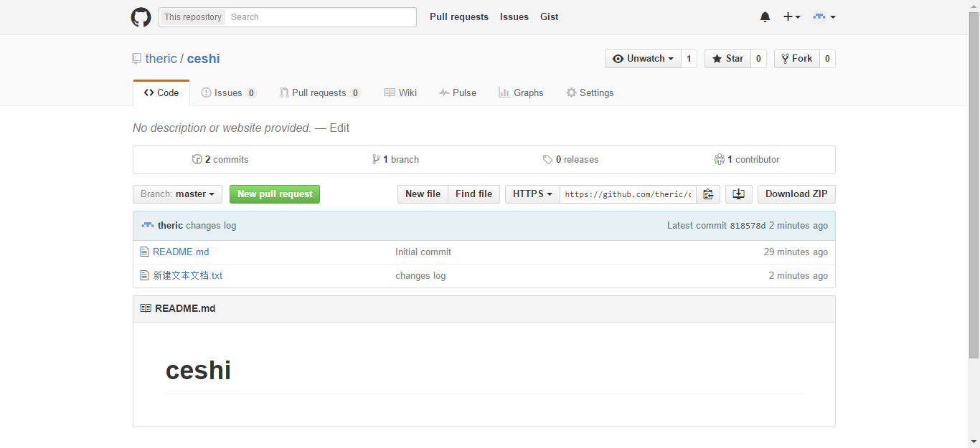The width and height of the screenshot is (980, 448).
Task: Open the Branch: master dropdown
Action: [x=177, y=194]
